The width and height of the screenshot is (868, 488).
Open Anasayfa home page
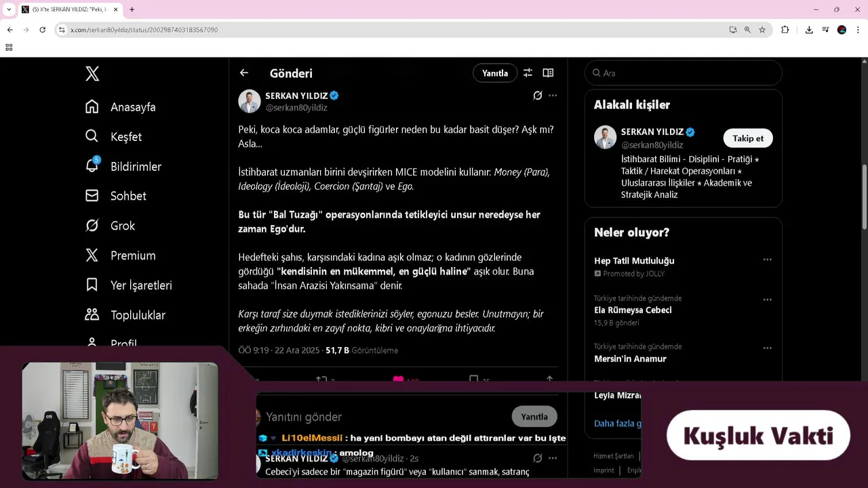pos(121,107)
